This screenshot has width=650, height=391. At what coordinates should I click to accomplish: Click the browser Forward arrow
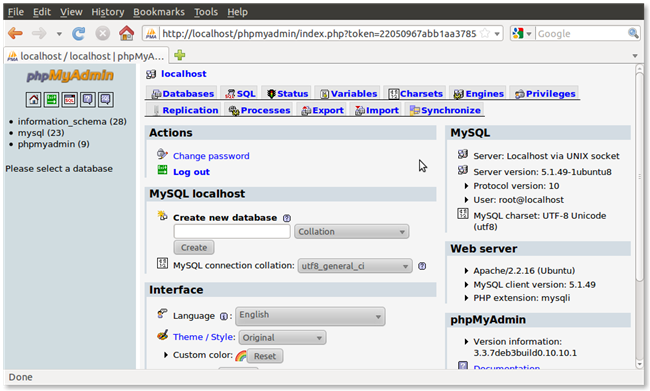coord(39,33)
